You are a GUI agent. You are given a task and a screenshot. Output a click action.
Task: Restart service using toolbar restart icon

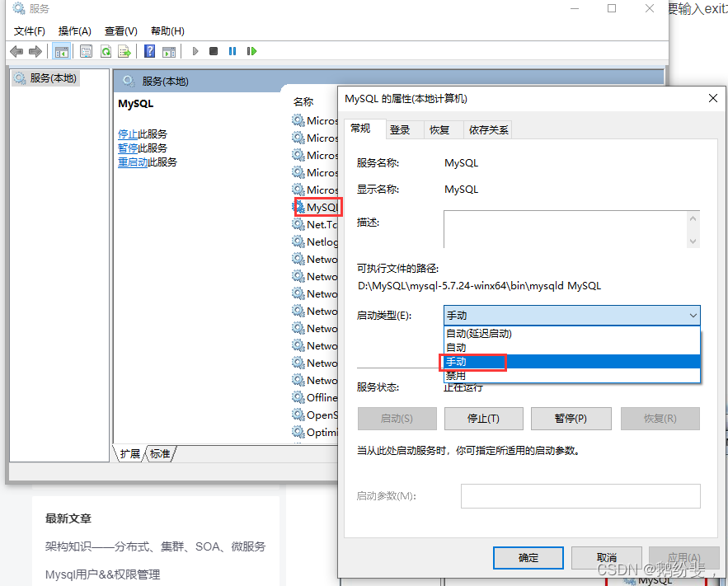(x=251, y=51)
